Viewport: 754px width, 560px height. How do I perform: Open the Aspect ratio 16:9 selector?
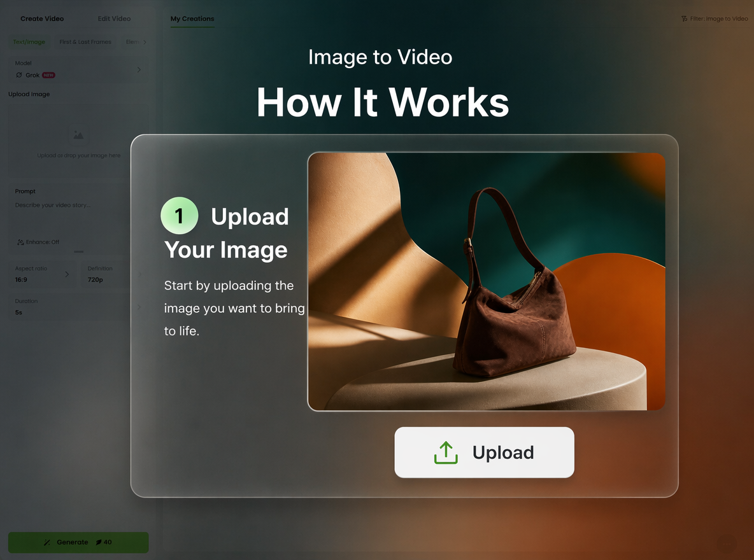click(x=42, y=274)
